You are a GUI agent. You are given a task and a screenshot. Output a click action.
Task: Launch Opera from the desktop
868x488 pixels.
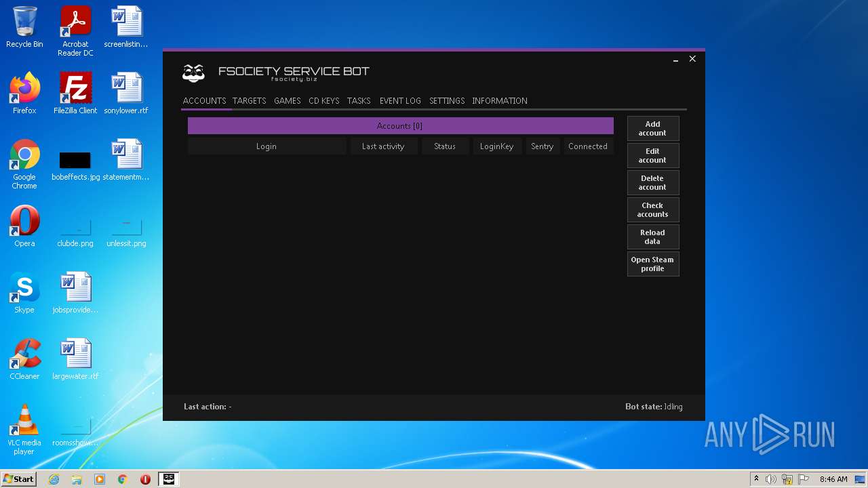coord(24,226)
